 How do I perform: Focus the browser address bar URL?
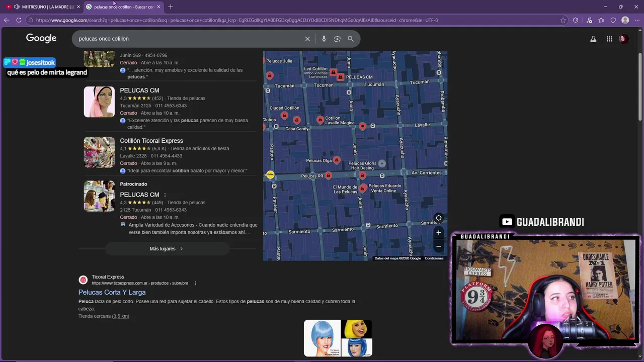click(236, 20)
